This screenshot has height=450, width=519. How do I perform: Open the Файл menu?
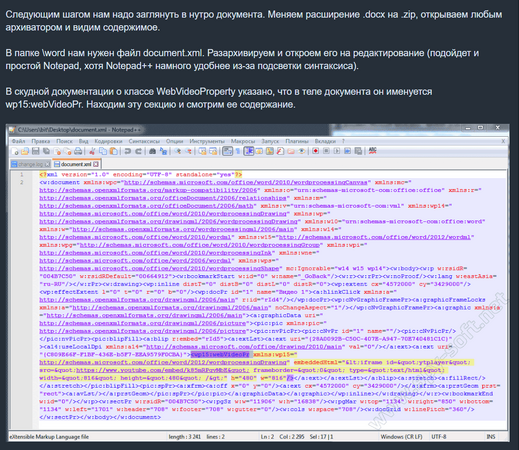point(18,141)
